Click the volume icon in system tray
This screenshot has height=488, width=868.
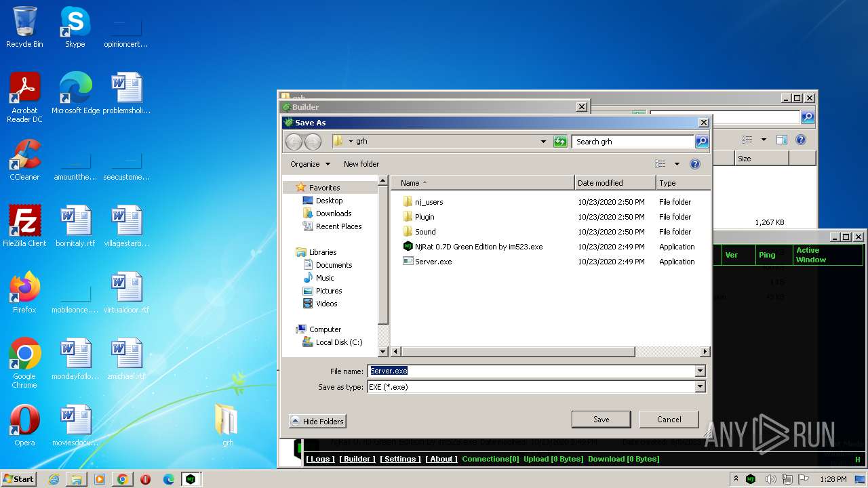click(x=770, y=479)
